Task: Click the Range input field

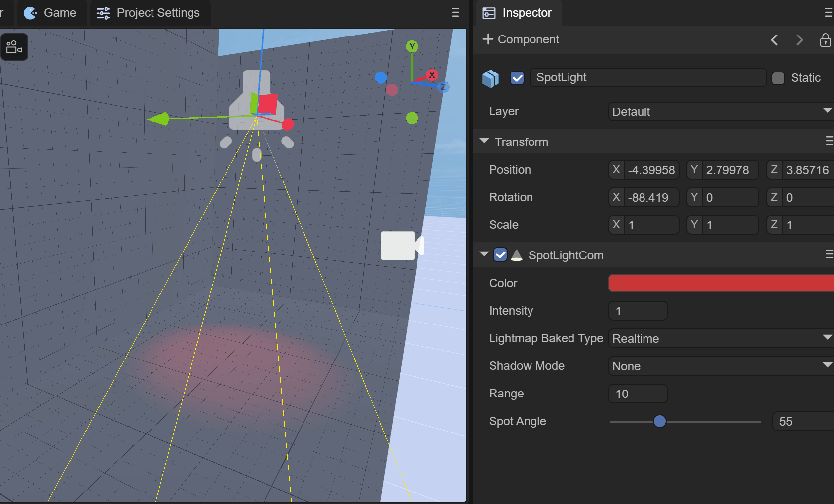Action: 638,394
